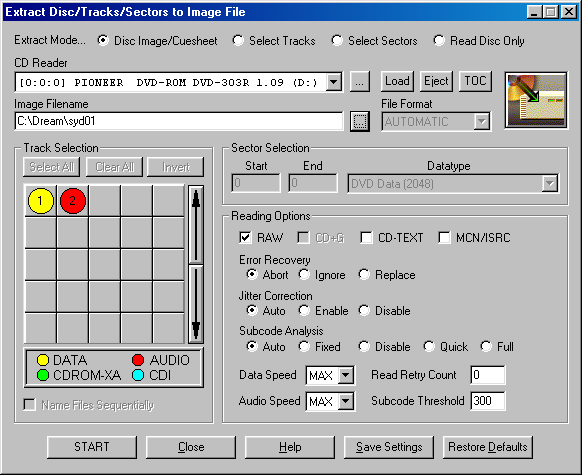The width and height of the screenshot is (582, 475).
Task: Click the TOC button
Action: pyautogui.click(x=475, y=81)
